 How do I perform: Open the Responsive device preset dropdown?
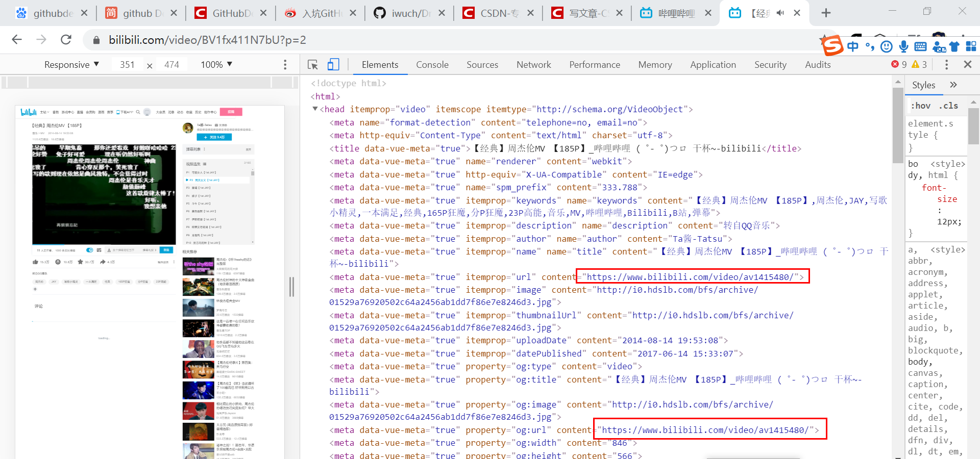point(71,64)
